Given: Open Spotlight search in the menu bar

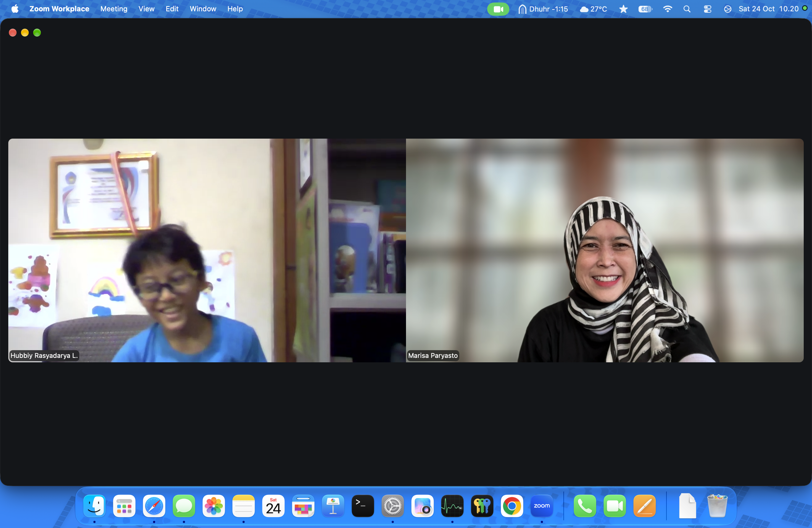Looking at the screenshot, I should pyautogui.click(x=687, y=9).
